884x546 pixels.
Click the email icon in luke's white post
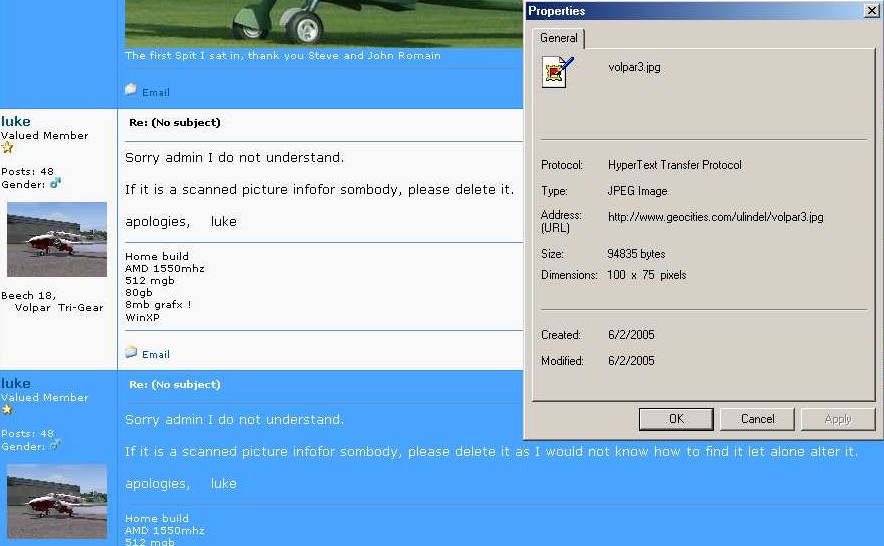(x=131, y=352)
